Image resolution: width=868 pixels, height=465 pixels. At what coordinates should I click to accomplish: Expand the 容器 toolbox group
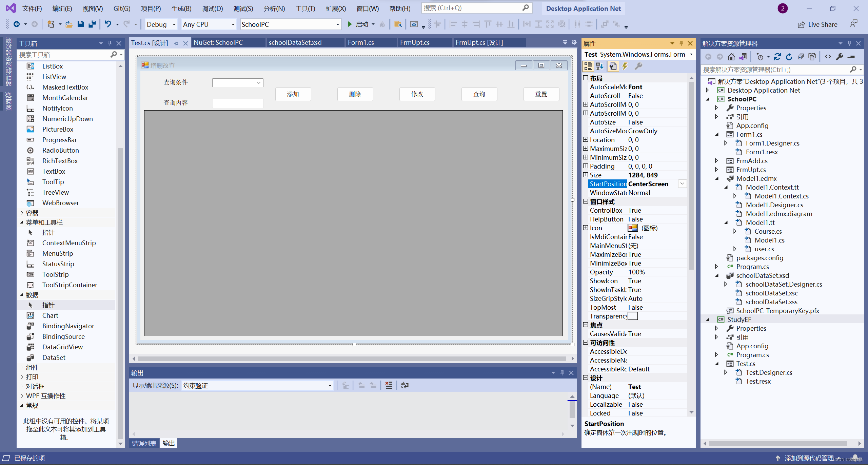click(22, 213)
